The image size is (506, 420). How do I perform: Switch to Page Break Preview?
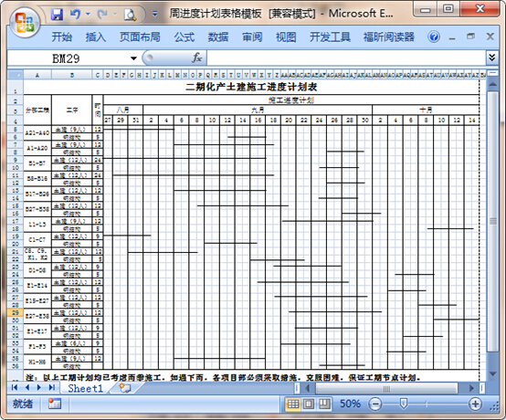point(324,404)
